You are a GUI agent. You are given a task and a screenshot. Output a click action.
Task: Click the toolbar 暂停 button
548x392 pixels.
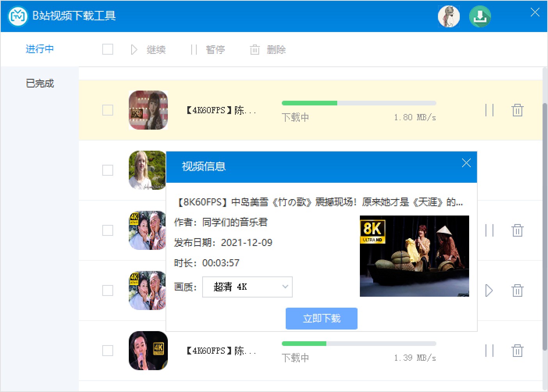208,50
